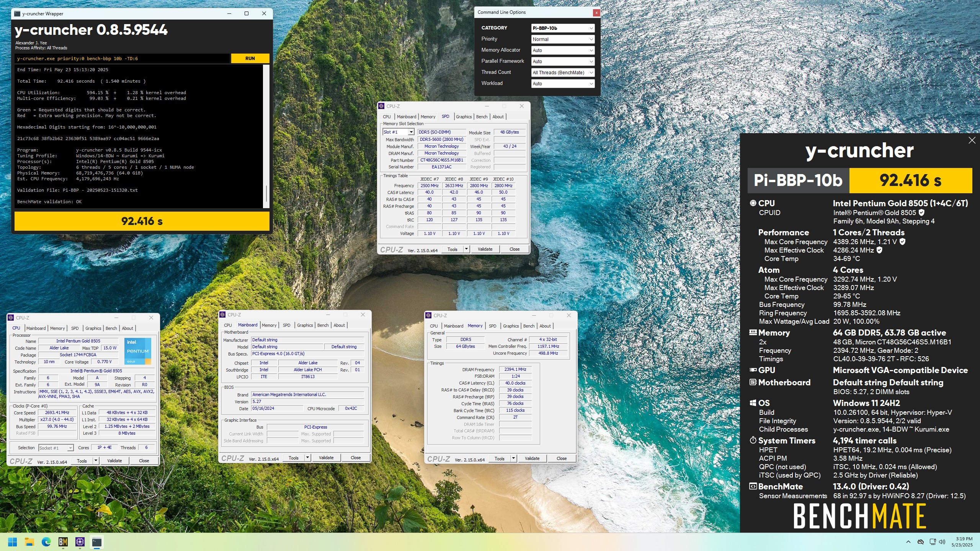The height and width of the screenshot is (551, 980).
Task: Select SPD tab in Memory window
Action: click(493, 326)
